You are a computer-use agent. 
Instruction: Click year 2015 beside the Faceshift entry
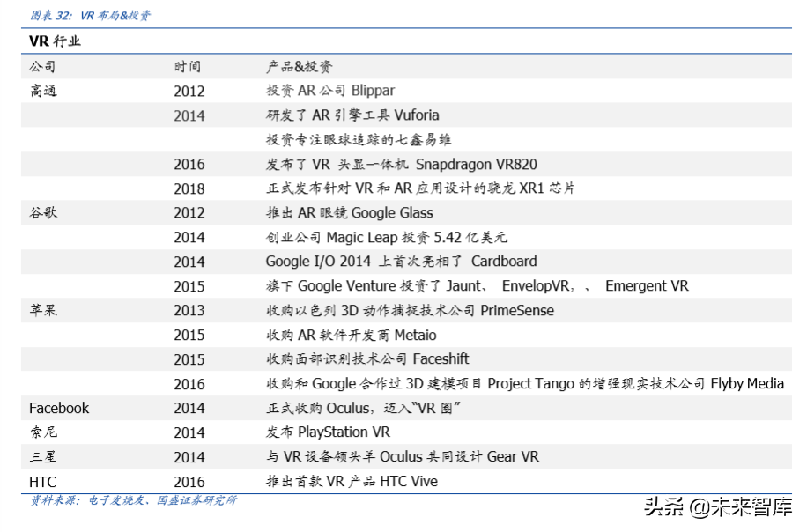pyautogui.click(x=189, y=359)
